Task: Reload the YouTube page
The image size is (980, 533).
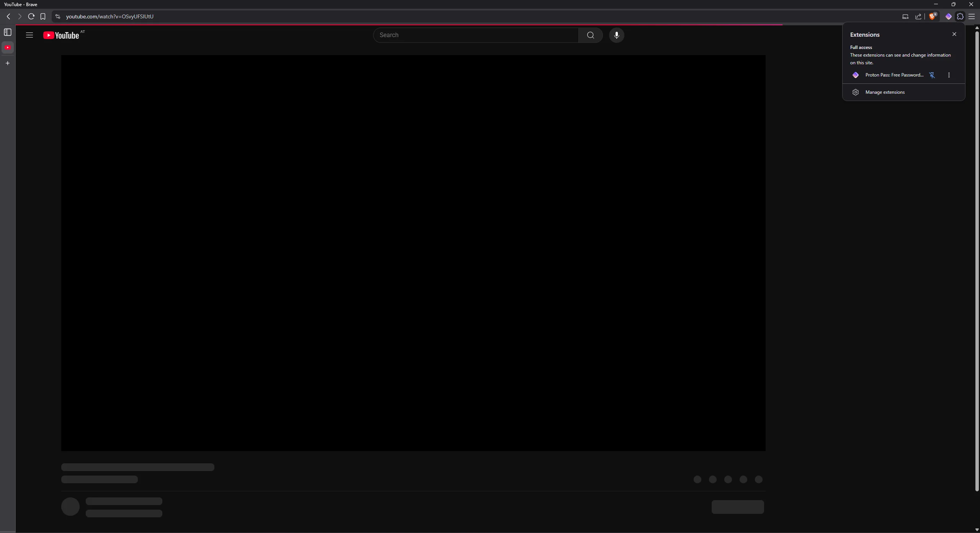Action: coord(31,16)
